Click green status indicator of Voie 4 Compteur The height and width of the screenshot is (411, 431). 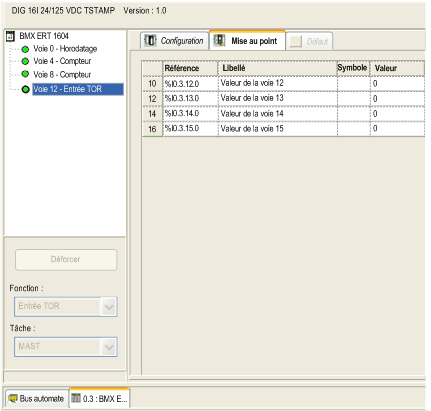click(25, 61)
